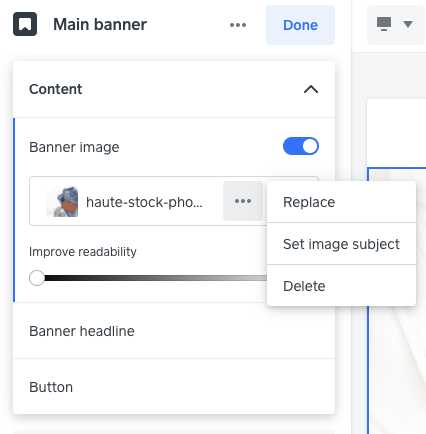Click the Main banner bookmark icon
The height and width of the screenshot is (434, 426).
[x=25, y=24]
